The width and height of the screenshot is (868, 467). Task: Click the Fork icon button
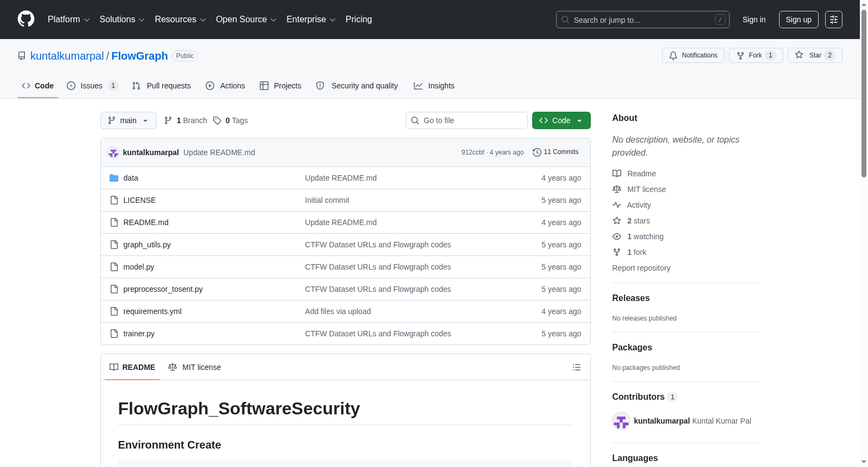756,55
